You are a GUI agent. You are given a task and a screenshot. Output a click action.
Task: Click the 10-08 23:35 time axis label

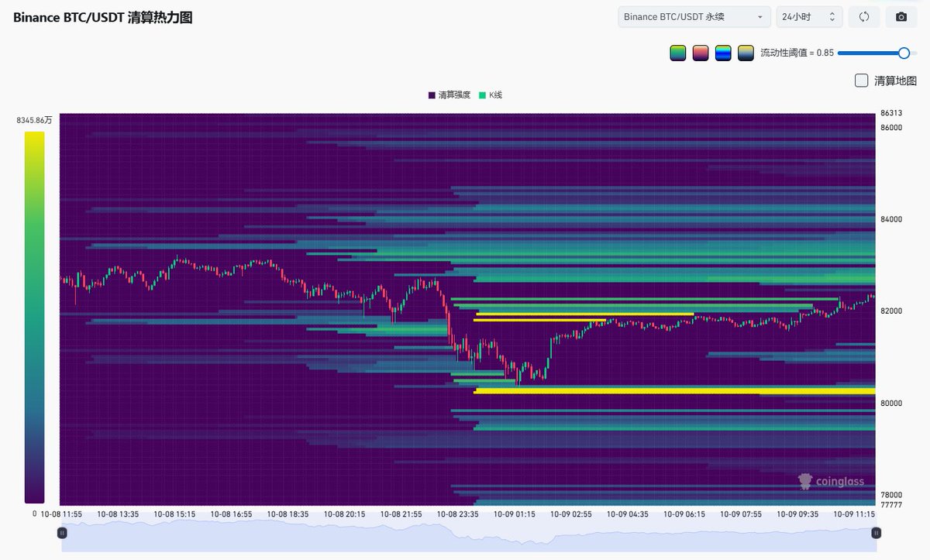(457, 514)
